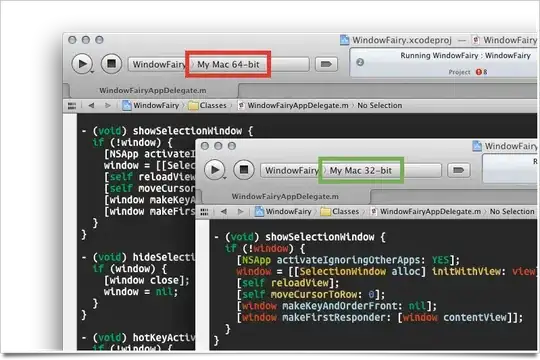The height and width of the screenshot is (360, 540).
Task: Toggle the breakpoints button in back window toolbar
Action: [x=326, y=64]
